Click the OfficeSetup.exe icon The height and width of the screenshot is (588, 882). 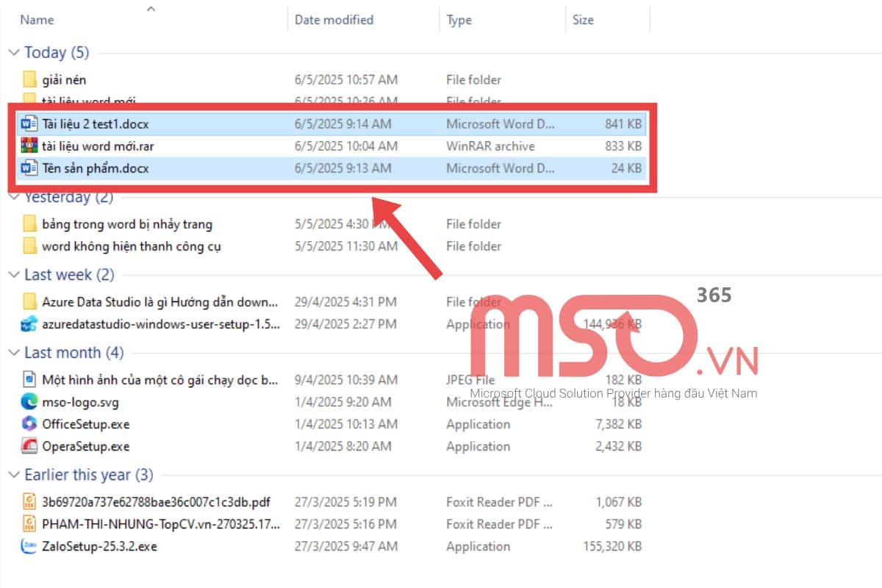click(29, 423)
